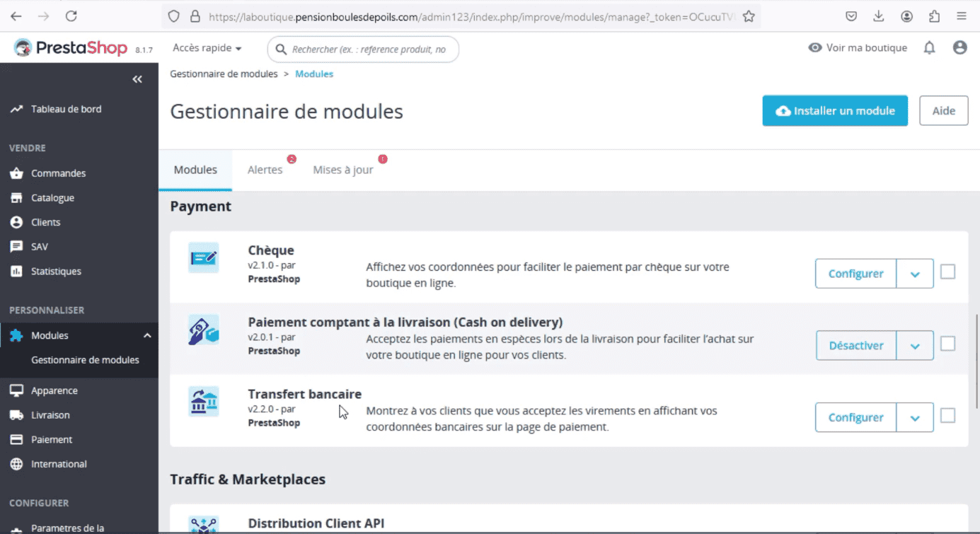Open notifications bell icon

pyautogui.click(x=930, y=47)
